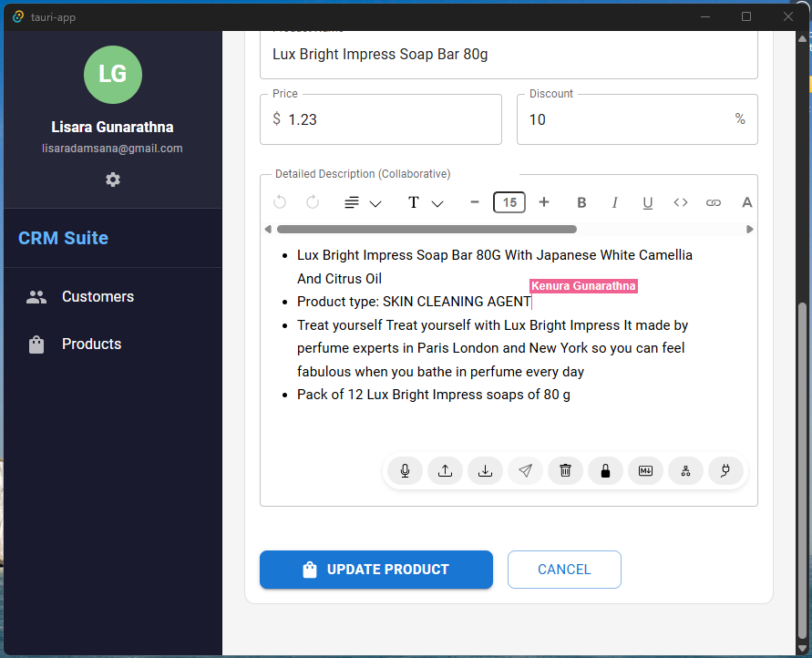This screenshot has width=812, height=658.
Task: Open the text alignment dropdown
Action: (x=361, y=202)
